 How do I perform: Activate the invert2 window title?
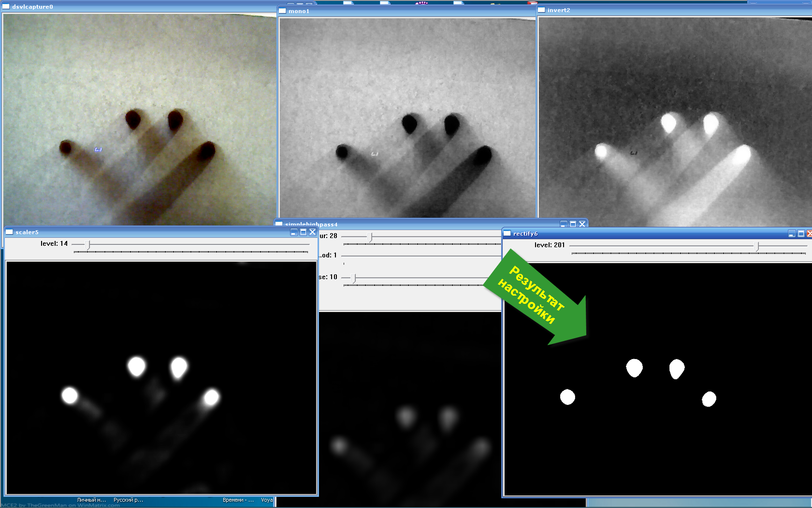tap(559, 10)
